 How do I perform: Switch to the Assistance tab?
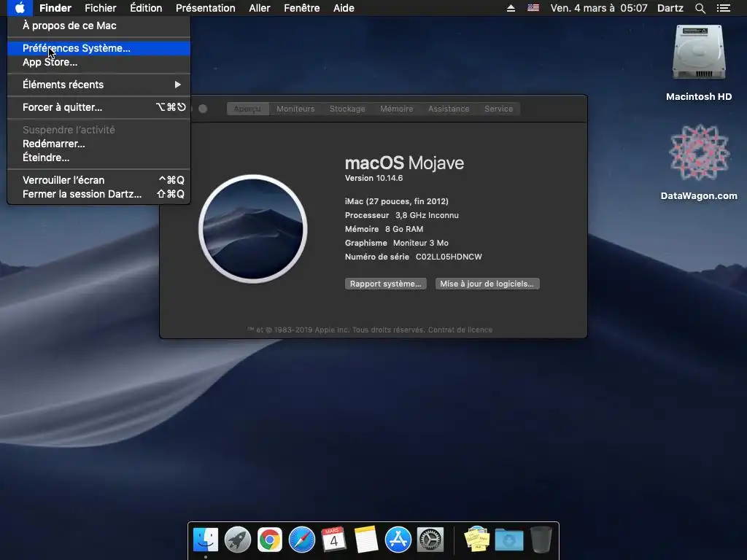449,109
